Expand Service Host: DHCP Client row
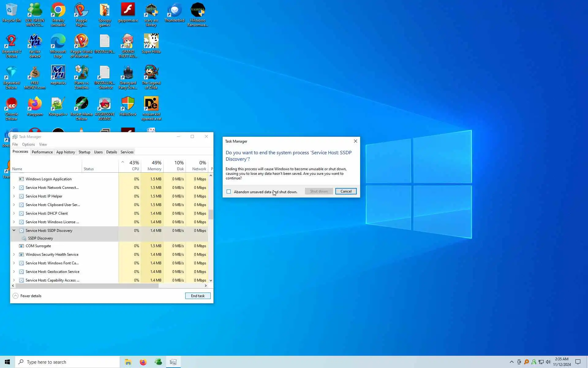The width and height of the screenshot is (588, 368). click(x=14, y=213)
